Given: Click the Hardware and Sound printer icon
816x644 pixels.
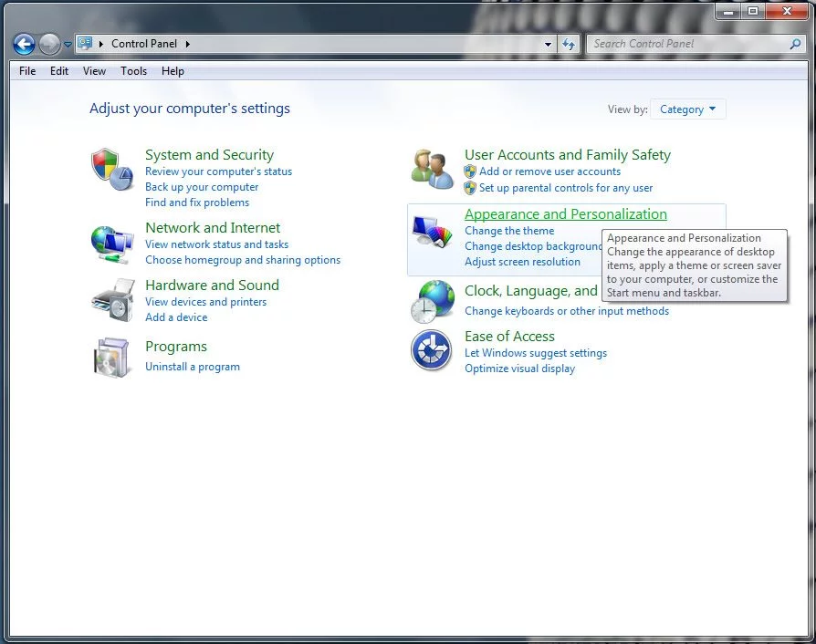Looking at the screenshot, I should pos(113,300).
